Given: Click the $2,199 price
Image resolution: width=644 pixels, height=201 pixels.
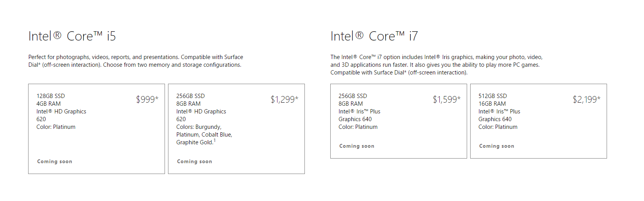Looking at the screenshot, I should 587,100.
